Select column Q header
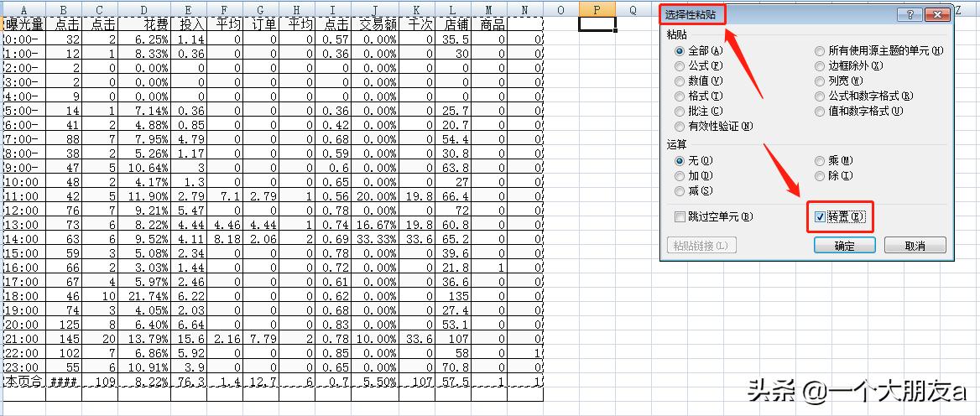 point(633,10)
